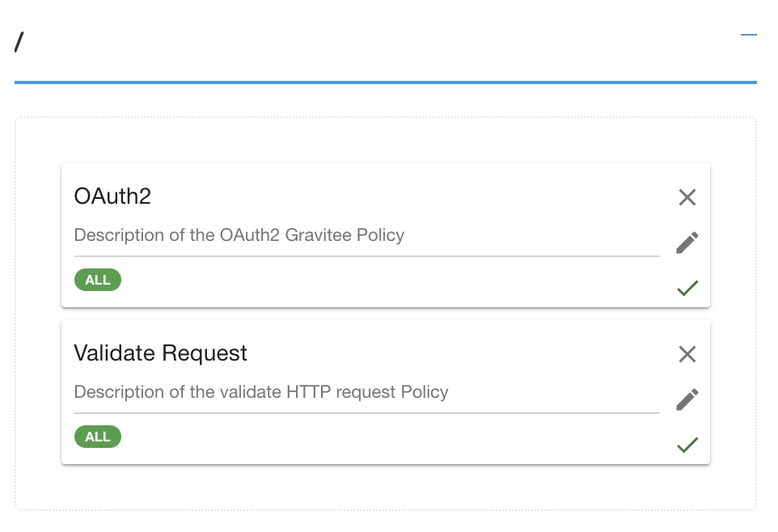The width and height of the screenshot is (778, 532).
Task: Select the OAuth2 card title
Action: click(x=112, y=196)
